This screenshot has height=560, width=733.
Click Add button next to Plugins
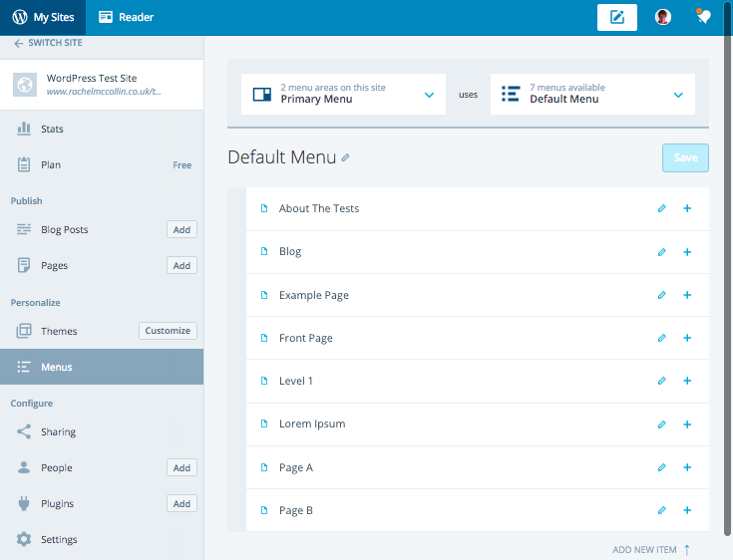tap(182, 503)
